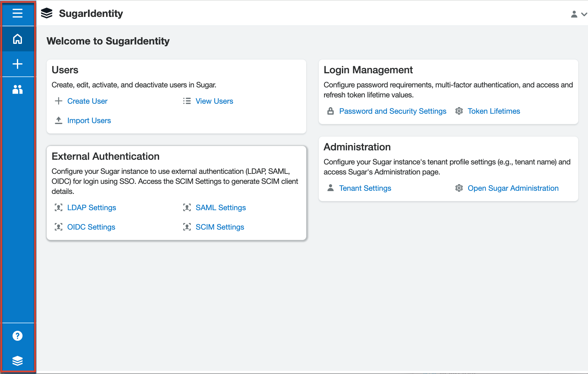This screenshot has width=588, height=374.
Task: Click the Login Management card heading
Action: (368, 70)
